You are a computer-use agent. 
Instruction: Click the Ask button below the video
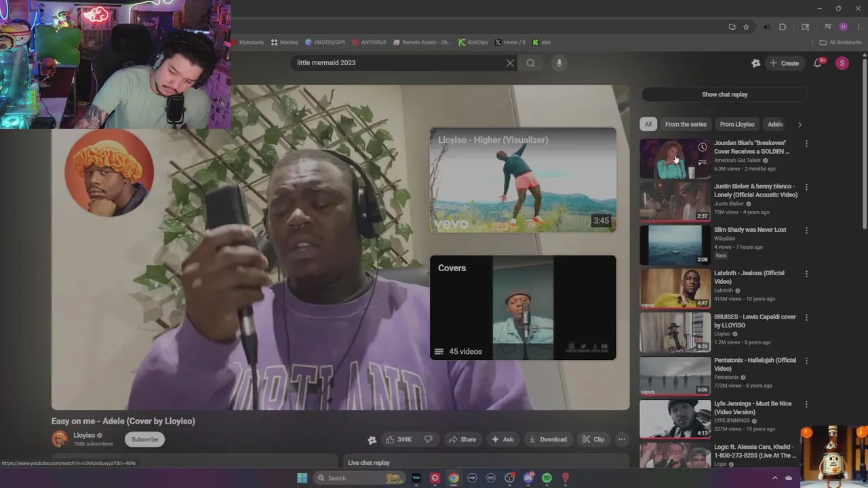[x=502, y=439]
